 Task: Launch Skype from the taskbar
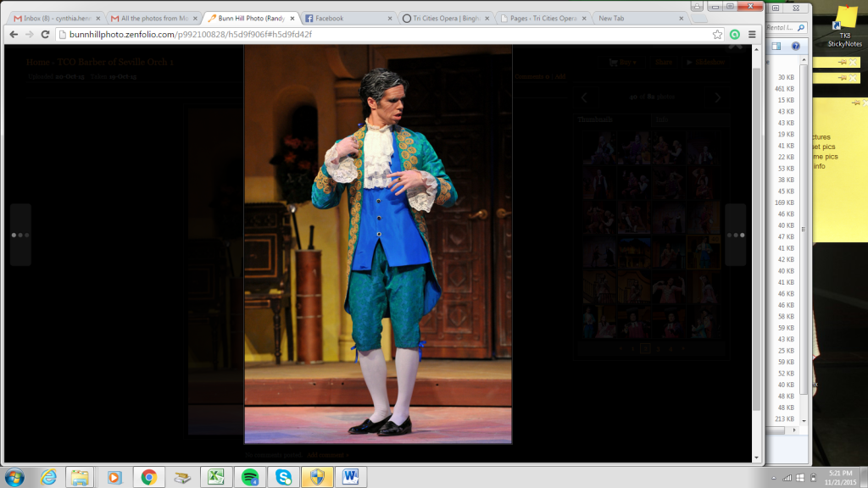pos(281,477)
